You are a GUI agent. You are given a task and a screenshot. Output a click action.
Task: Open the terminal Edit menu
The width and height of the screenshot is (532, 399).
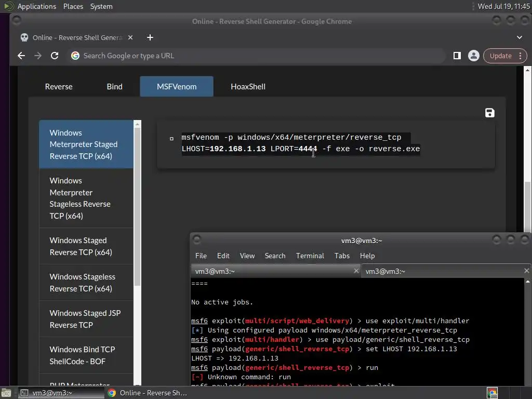click(x=223, y=256)
